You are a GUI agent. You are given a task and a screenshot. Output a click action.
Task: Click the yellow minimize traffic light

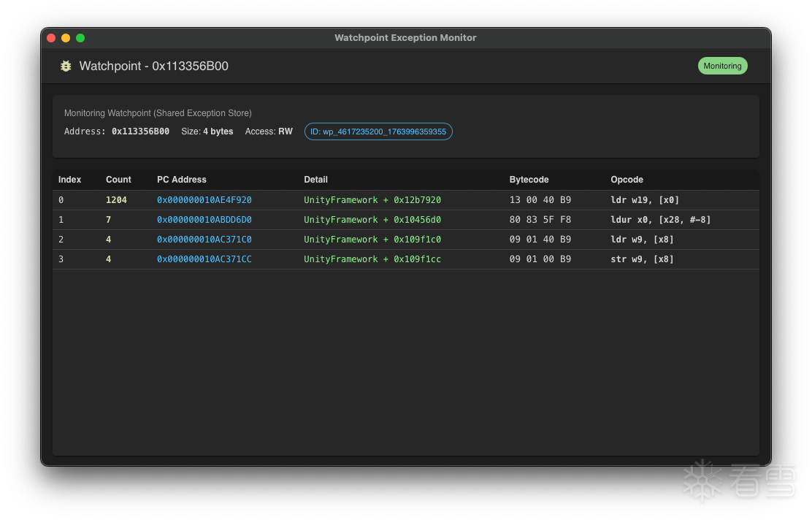[x=65, y=37]
